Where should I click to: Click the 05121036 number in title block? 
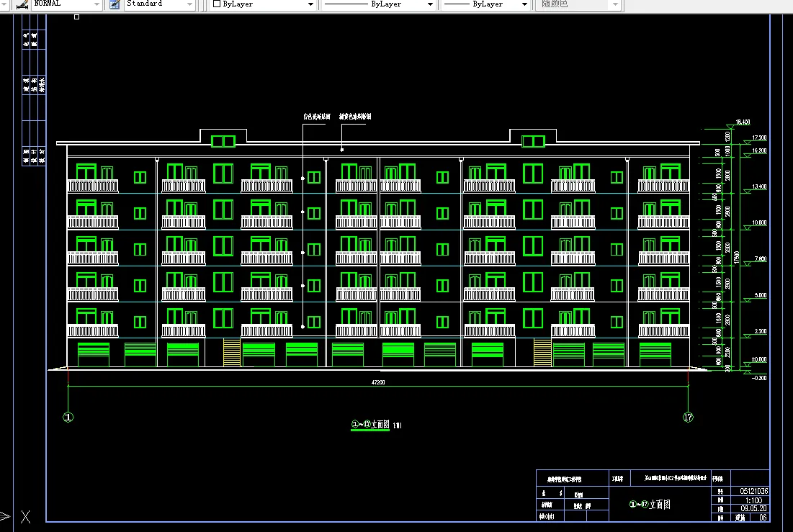[753, 491]
